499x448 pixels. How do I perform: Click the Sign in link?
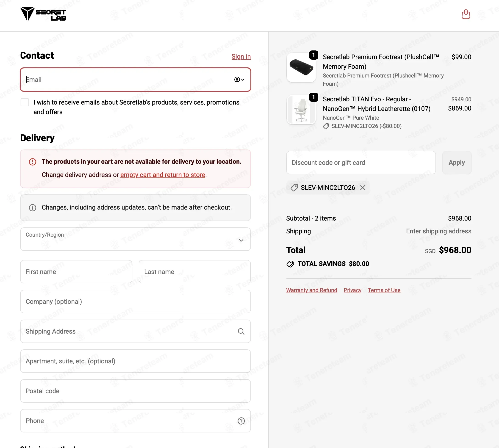click(241, 56)
